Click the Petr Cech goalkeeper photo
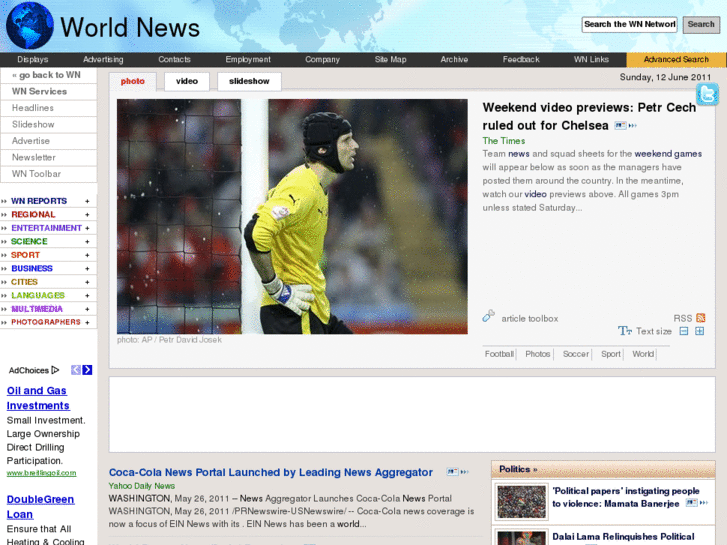Viewport: 727px width, 545px height. tap(292, 216)
